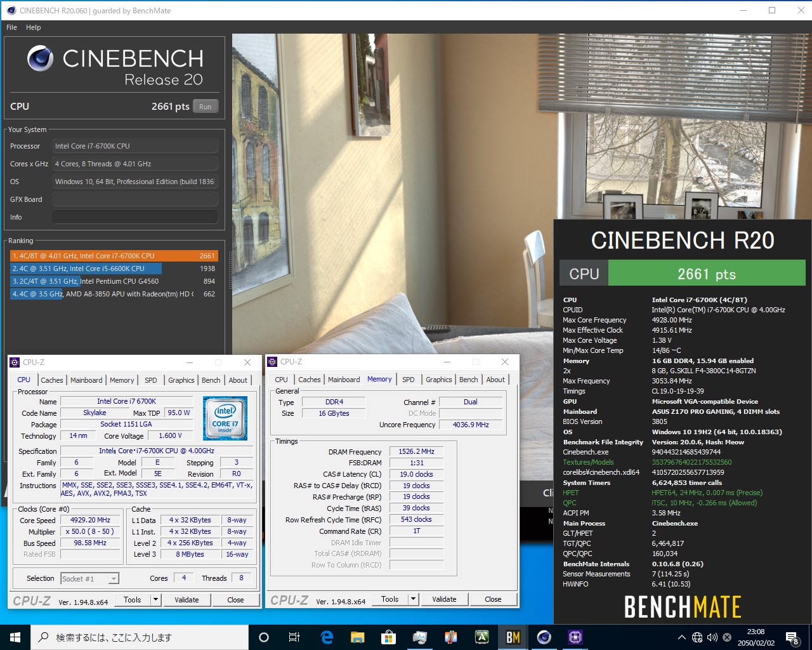812x650 pixels.
Task: Open Tools dropdown arrow in the left CPU-Z window
Action: coord(155,599)
